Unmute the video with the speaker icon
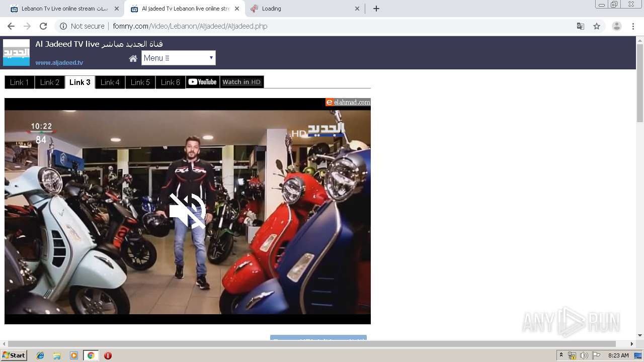Image resolution: width=644 pixels, height=362 pixels. (188, 211)
